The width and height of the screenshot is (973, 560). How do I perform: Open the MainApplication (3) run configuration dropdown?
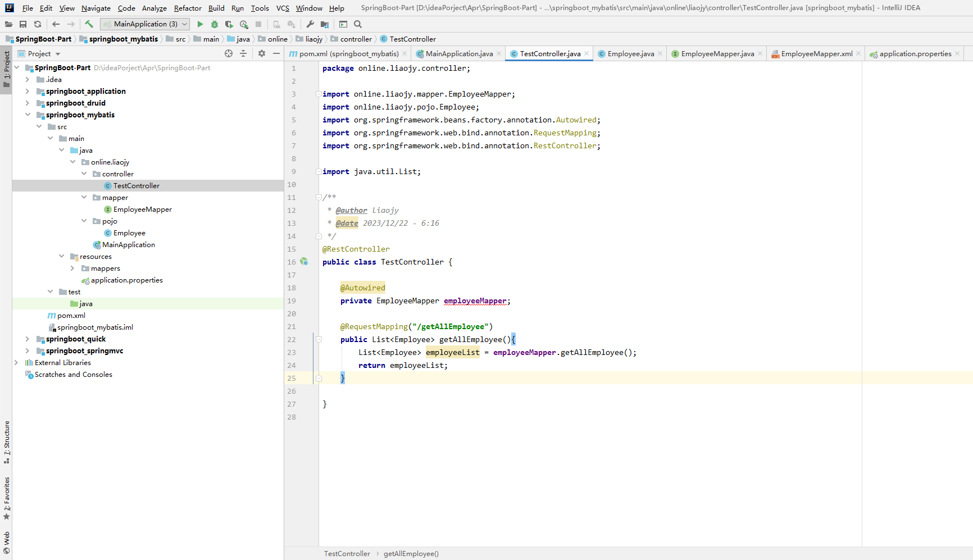tap(145, 24)
